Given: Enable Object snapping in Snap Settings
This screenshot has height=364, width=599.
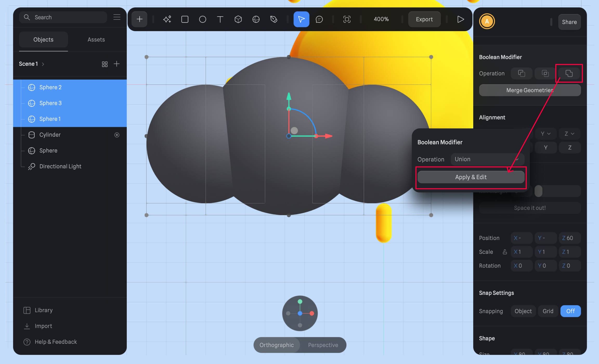Looking at the screenshot, I should click(523, 311).
